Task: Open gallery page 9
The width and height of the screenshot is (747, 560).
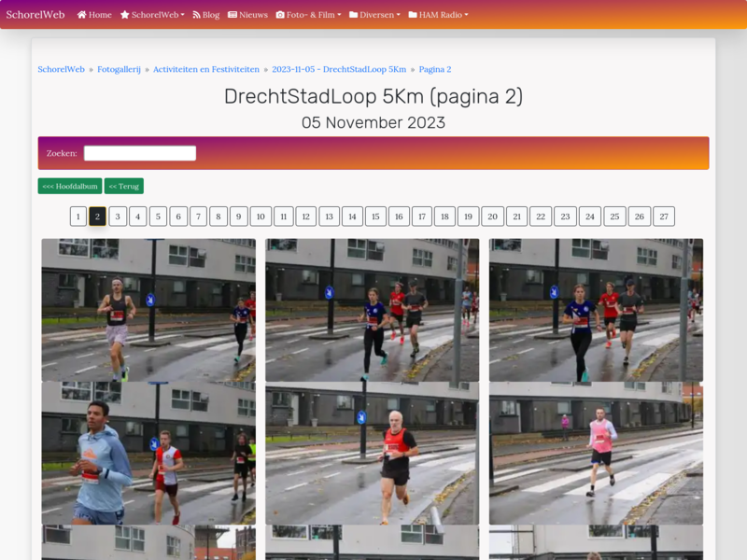Action: (x=239, y=217)
